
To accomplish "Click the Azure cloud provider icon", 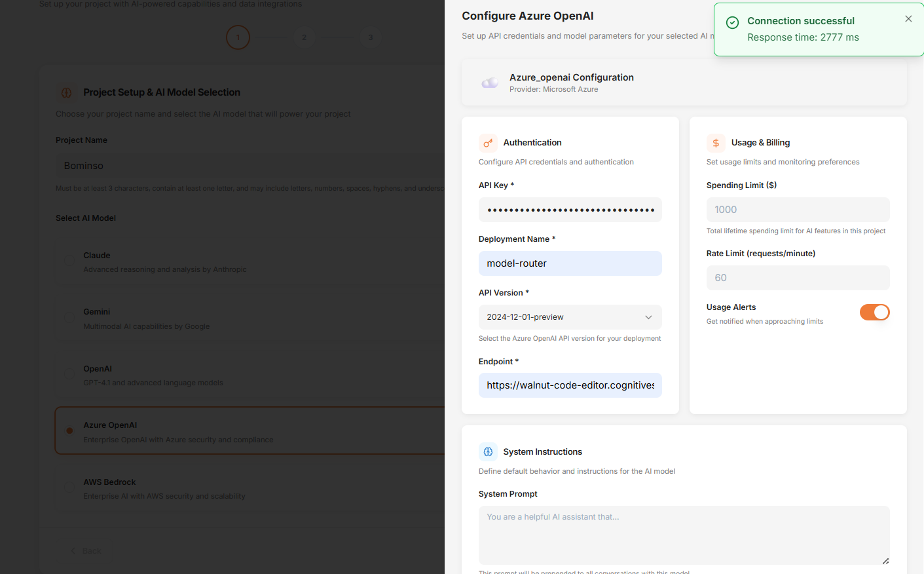I will coord(490,83).
